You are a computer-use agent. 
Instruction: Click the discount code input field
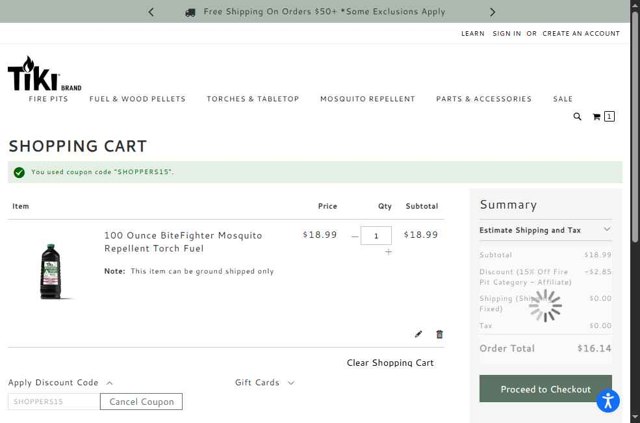point(54,401)
